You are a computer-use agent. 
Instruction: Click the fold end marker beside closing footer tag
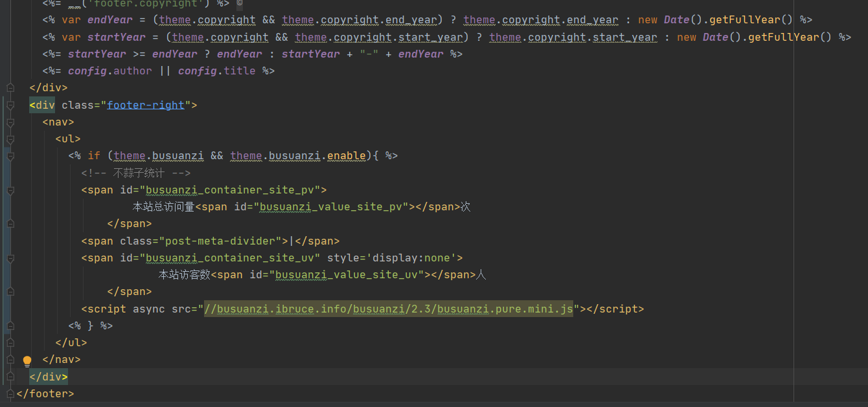10,393
